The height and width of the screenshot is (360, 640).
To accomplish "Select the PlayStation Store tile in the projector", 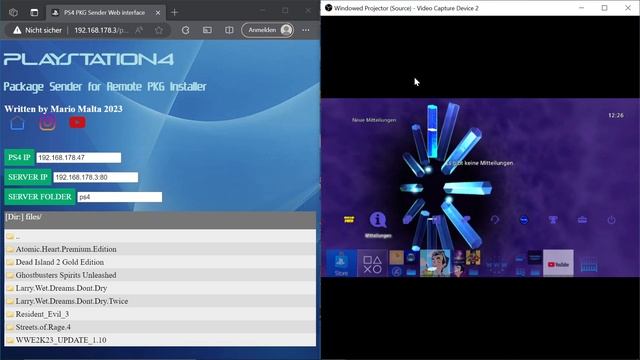I will click(x=341, y=263).
